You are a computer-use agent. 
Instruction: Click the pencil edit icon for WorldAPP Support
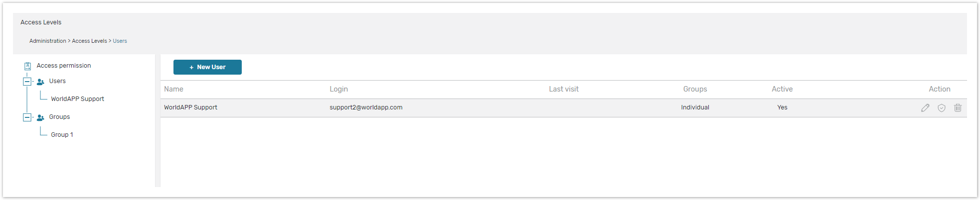point(925,108)
